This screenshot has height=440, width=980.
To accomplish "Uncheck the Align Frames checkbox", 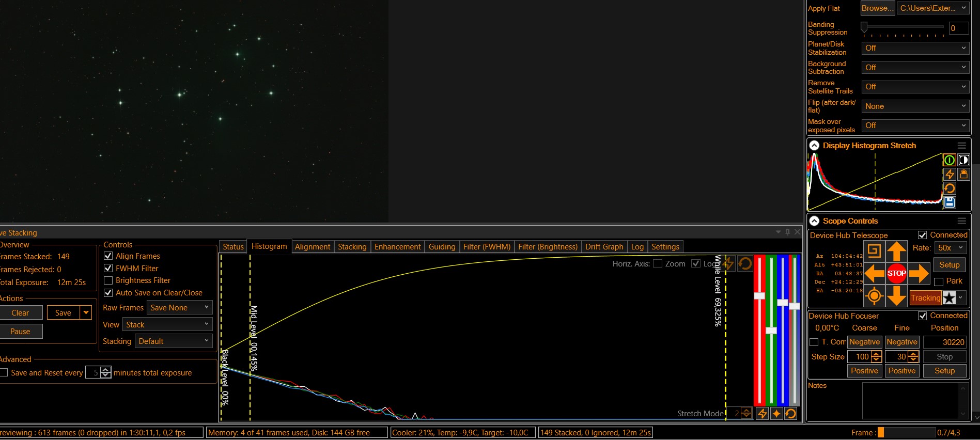I will (108, 256).
